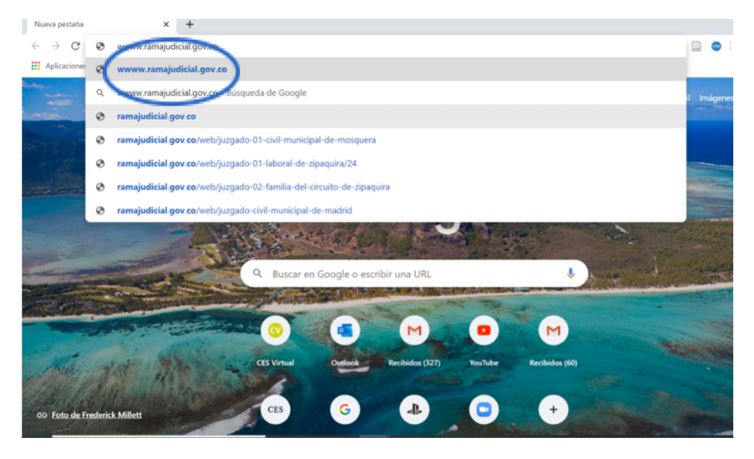This screenshot has width=754, height=459.
Task: Reload the page with refresh icon
Action: (75, 46)
